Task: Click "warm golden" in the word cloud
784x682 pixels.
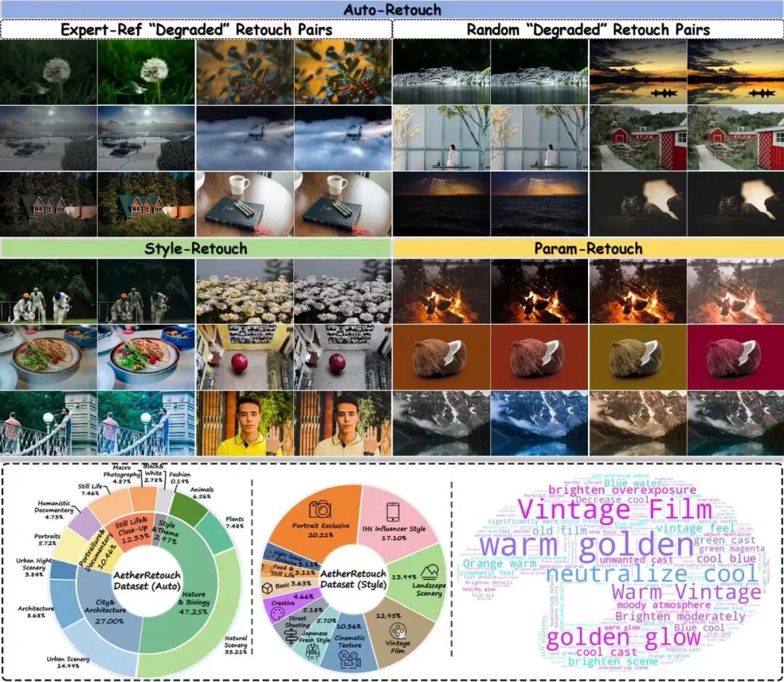Action: point(587,545)
